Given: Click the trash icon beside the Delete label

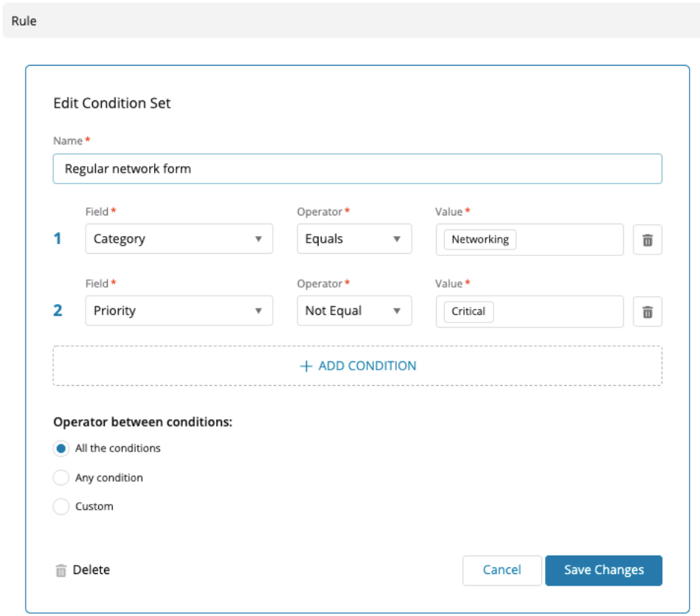Looking at the screenshot, I should 61,570.
